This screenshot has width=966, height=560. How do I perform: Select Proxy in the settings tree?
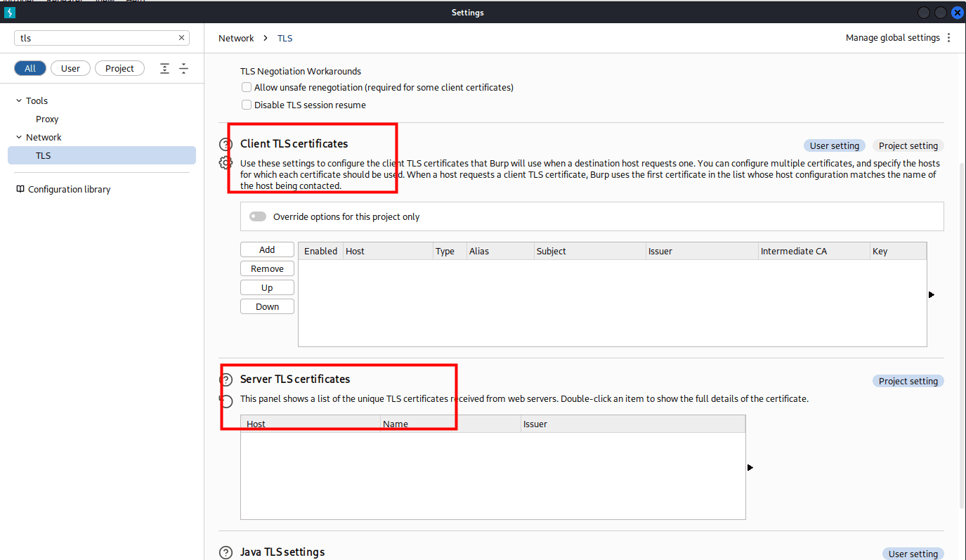(x=47, y=119)
